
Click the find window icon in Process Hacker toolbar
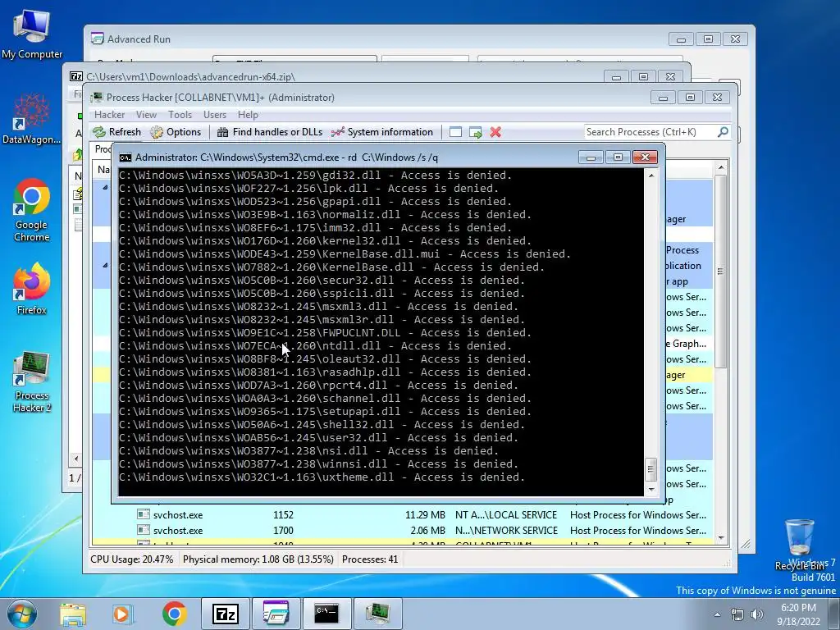(x=455, y=132)
